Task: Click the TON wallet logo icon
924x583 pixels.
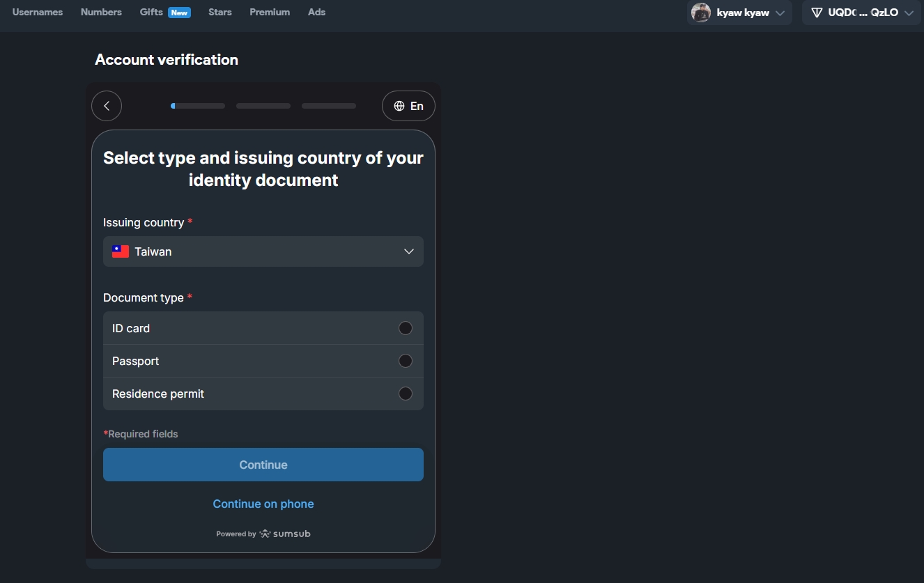Action: [817, 13]
